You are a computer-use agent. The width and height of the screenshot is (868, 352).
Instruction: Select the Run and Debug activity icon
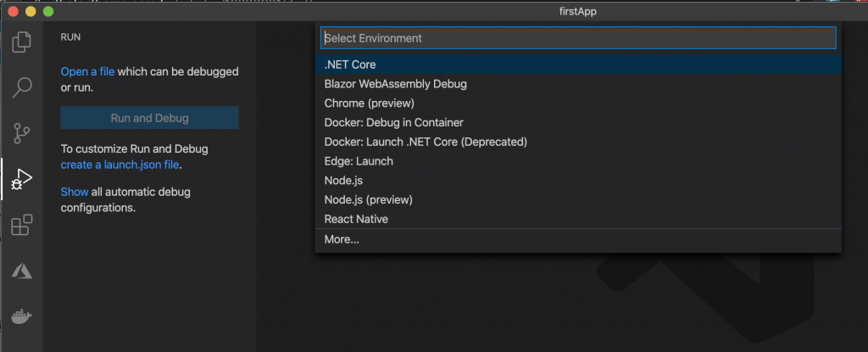(22, 180)
